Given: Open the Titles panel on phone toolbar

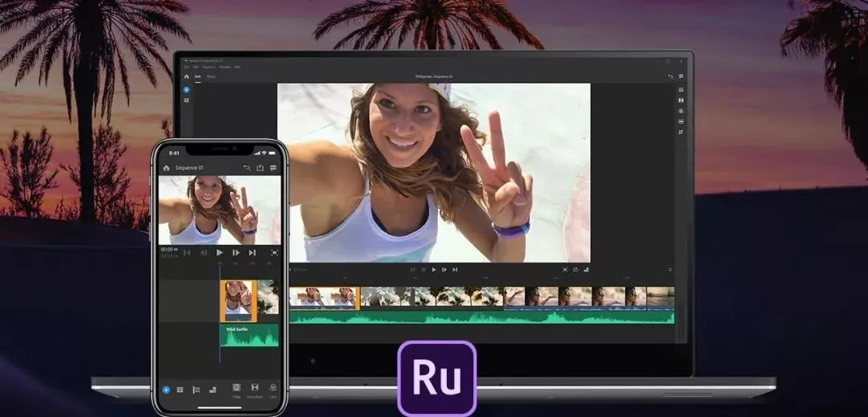Looking at the screenshot, I should point(236,390).
